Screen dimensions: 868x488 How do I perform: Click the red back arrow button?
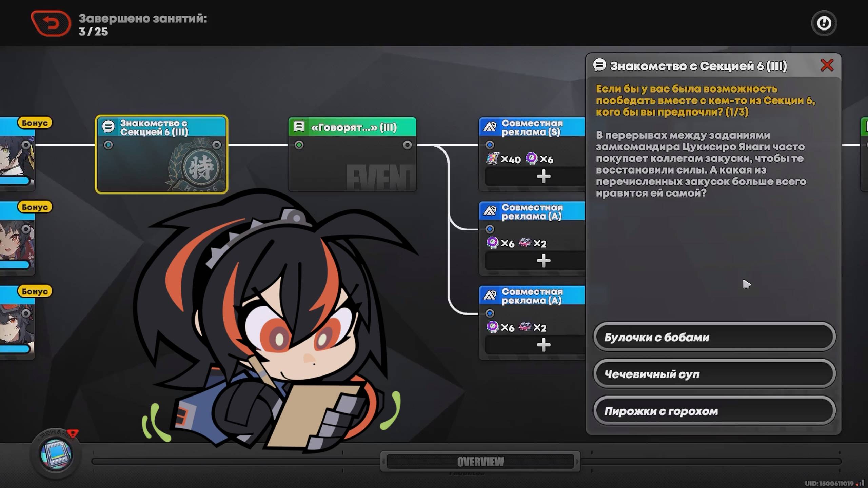[51, 23]
